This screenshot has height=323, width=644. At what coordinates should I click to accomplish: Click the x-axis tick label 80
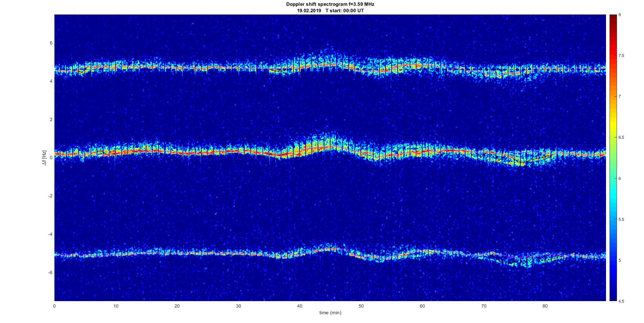point(545,306)
